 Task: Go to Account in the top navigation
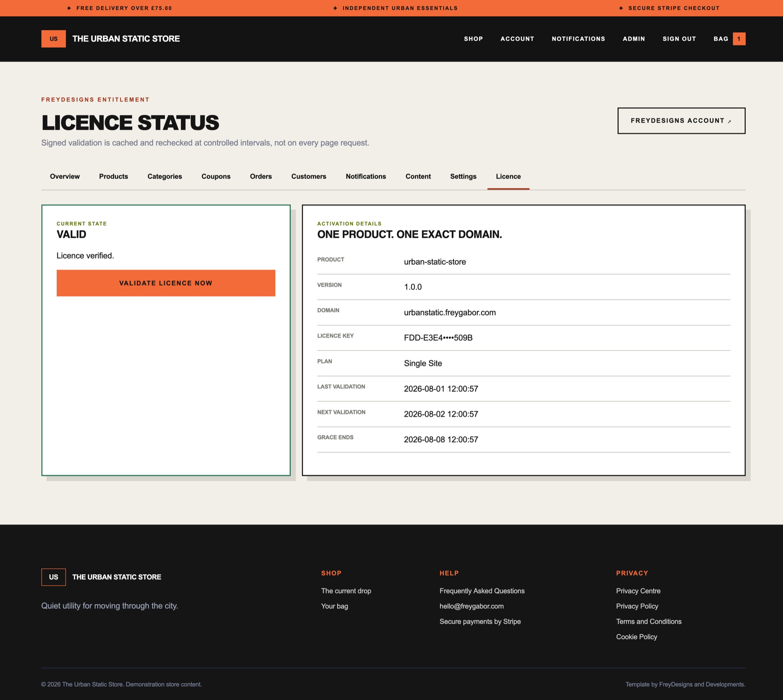pyautogui.click(x=517, y=39)
